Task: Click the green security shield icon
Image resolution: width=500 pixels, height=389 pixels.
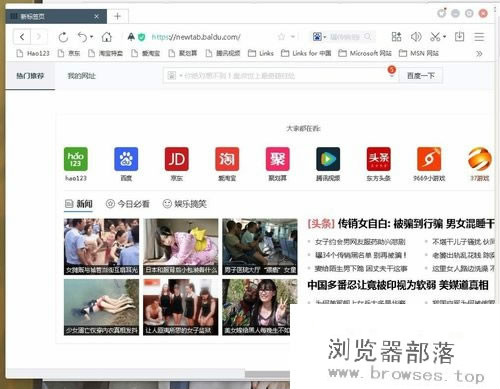Action: pyautogui.click(x=142, y=37)
